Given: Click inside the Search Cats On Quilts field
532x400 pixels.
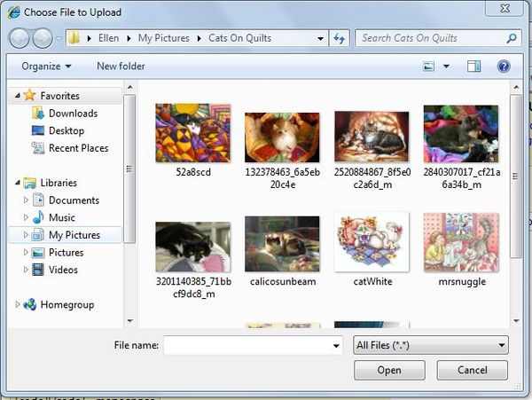Looking at the screenshot, I should (431, 38).
